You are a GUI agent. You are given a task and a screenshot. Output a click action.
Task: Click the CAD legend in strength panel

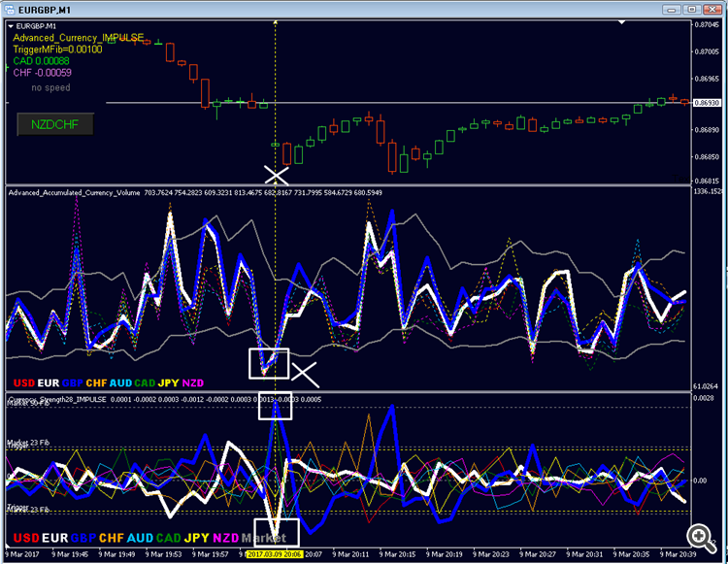(169, 538)
